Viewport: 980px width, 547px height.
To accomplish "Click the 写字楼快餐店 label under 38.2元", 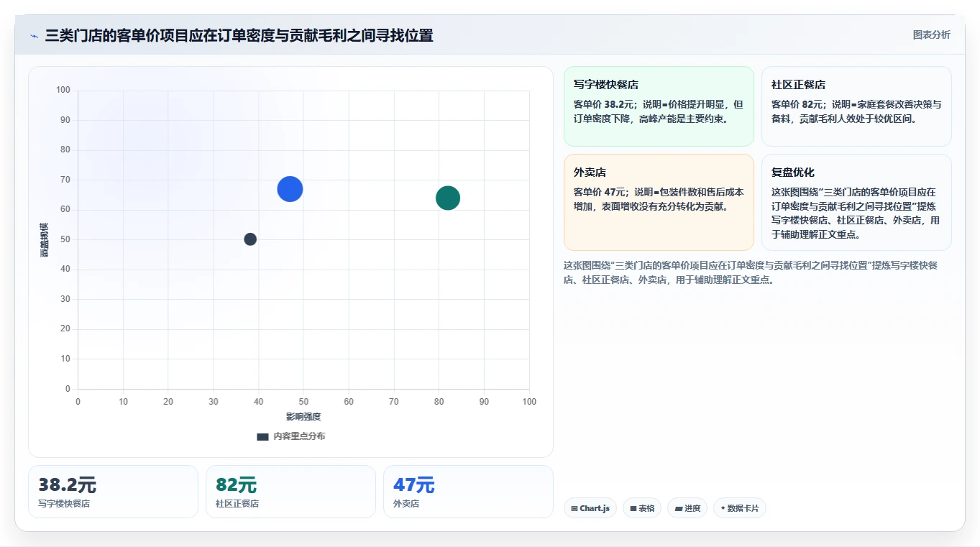I will click(64, 504).
